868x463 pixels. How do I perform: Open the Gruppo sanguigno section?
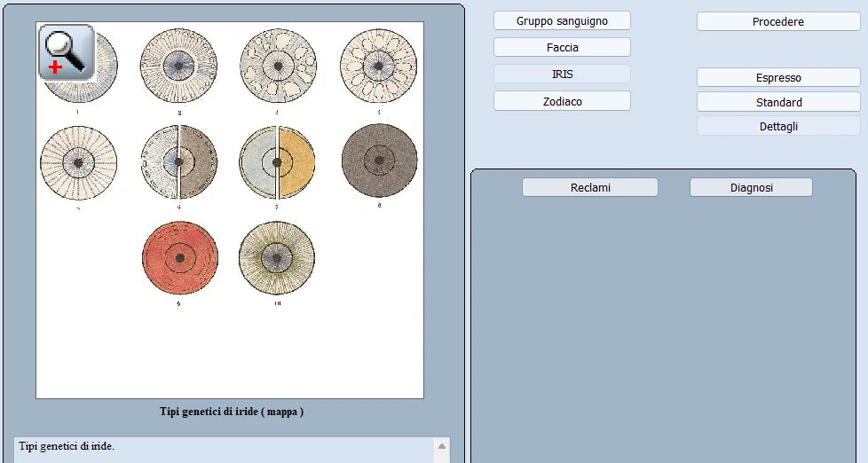tap(562, 20)
